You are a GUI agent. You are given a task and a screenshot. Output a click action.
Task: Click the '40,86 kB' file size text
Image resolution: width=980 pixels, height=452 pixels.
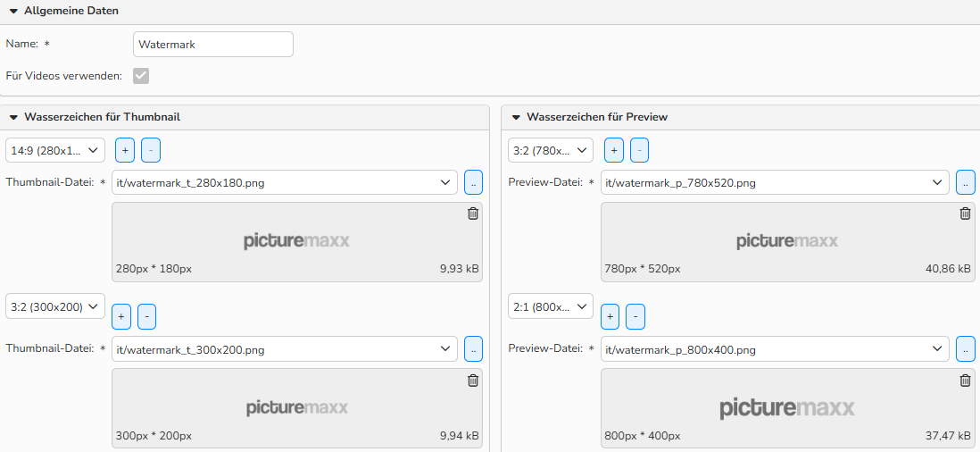948,269
